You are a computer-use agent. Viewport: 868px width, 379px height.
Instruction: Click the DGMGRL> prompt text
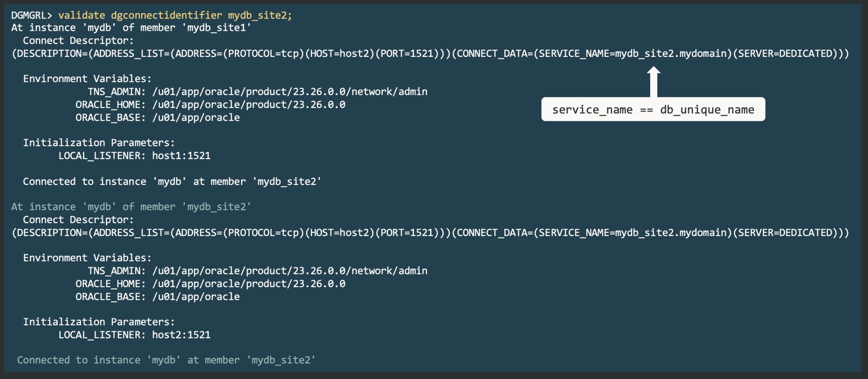[x=32, y=15]
